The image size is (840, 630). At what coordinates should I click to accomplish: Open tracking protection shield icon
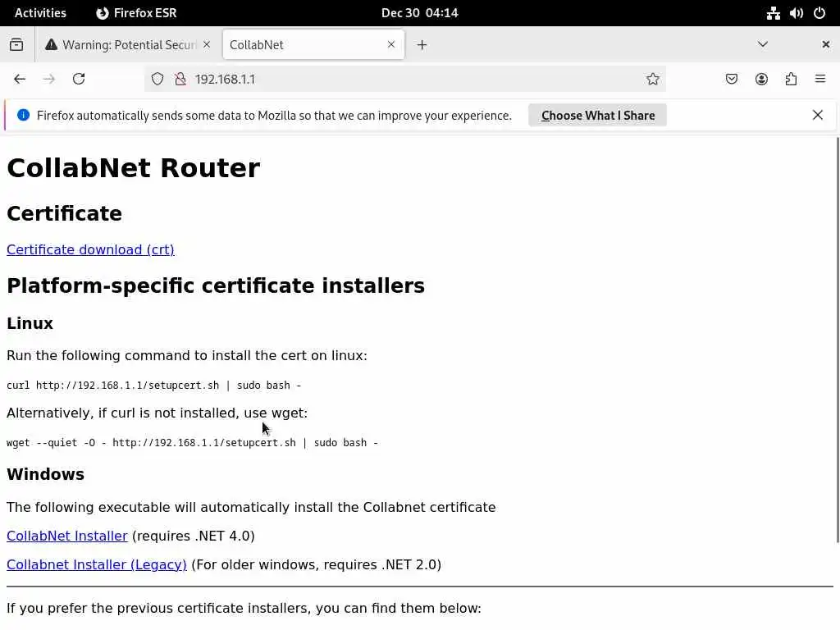point(157,80)
